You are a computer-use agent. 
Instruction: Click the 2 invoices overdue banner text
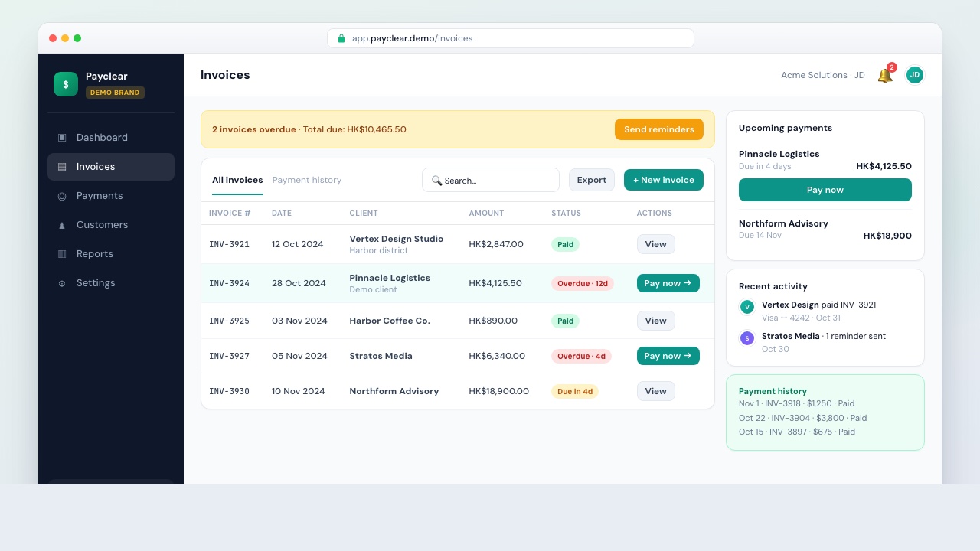pyautogui.click(x=309, y=129)
